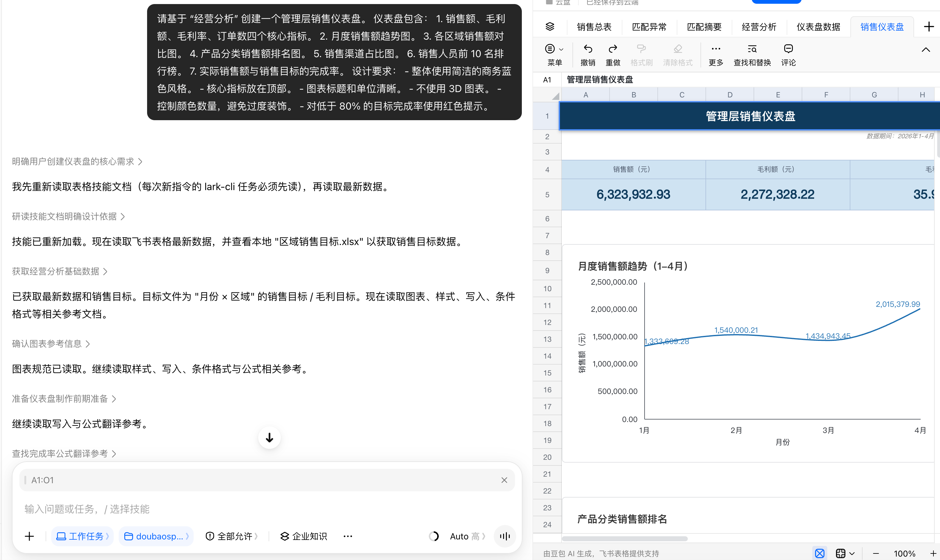This screenshot has width=940, height=560.
Task: Click the scroll-to-bottom arrow button
Action: pos(269,438)
